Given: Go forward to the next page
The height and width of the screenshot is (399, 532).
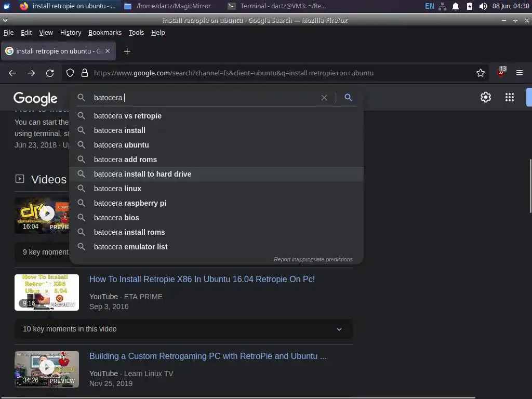Looking at the screenshot, I should (x=31, y=73).
